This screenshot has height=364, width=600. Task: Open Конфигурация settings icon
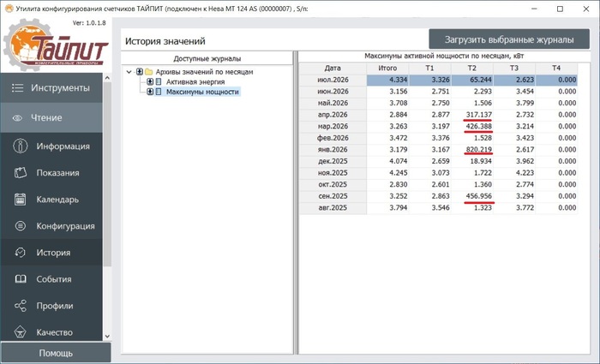[x=21, y=226]
